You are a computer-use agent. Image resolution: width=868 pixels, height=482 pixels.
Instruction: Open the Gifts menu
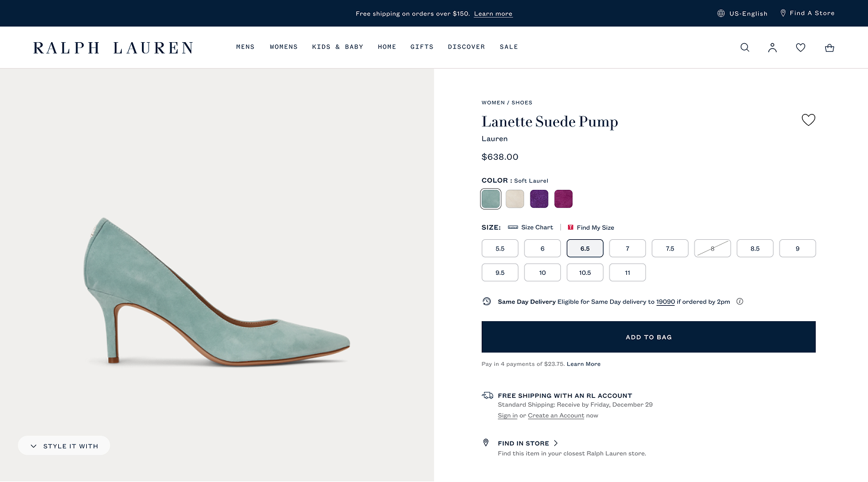(x=422, y=47)
